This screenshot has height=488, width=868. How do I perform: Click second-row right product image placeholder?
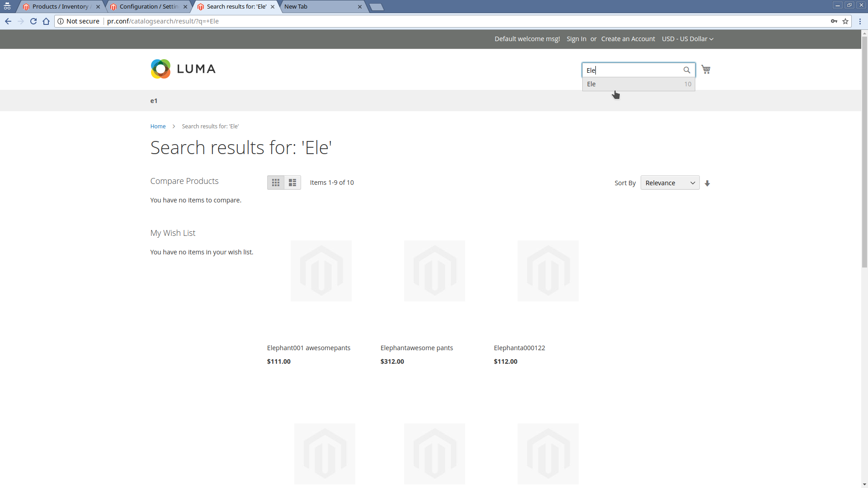pyautogui.click(x=548, y=454)
